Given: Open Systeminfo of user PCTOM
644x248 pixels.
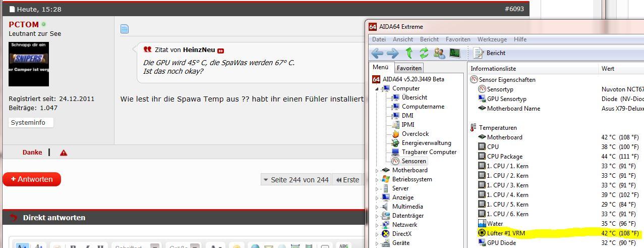Looking at the screenshot, I should pos(31,123).
